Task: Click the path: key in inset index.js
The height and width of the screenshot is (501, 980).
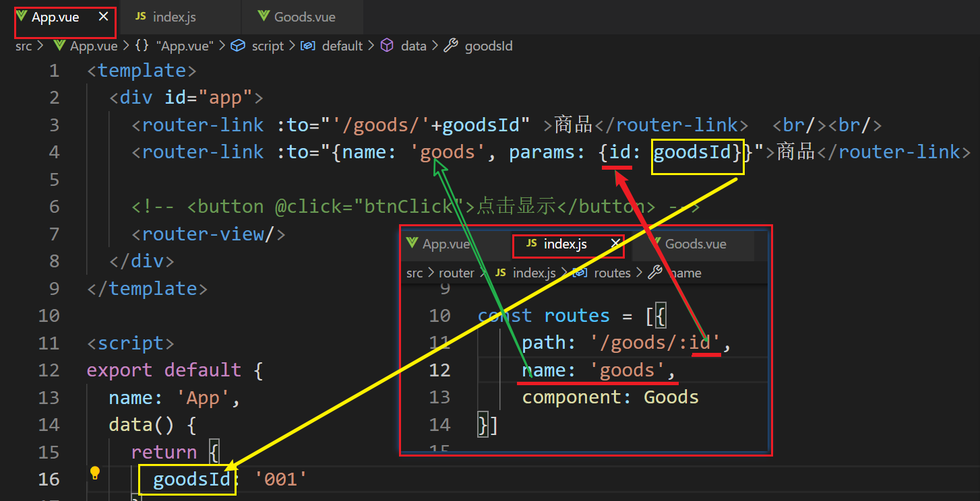Action: pyautogui.click(x=549, y=343)
